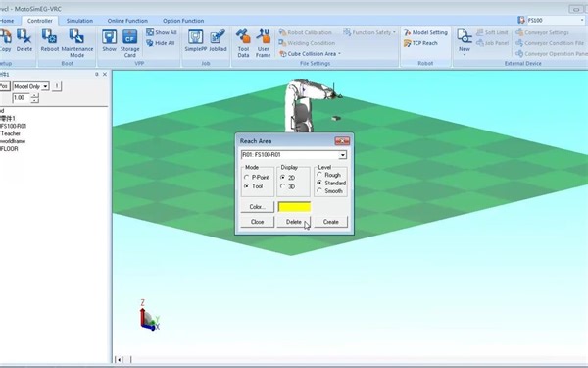Open SimplePP job tool
The image size is (588, 368).
[196, 40]
